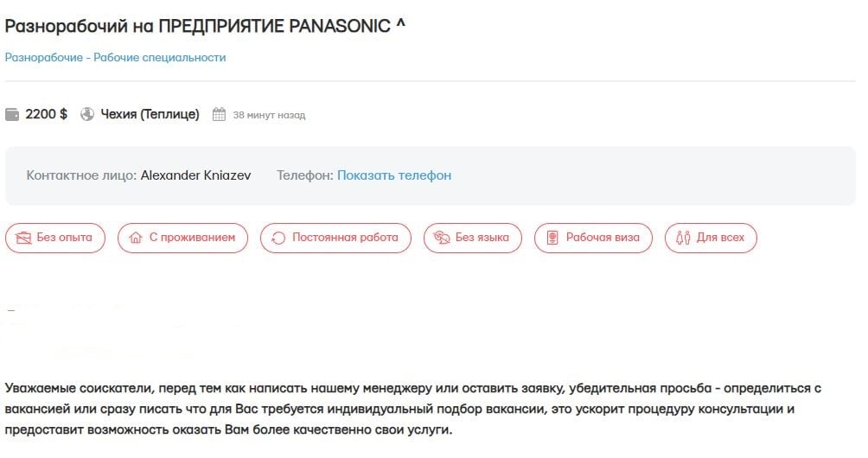Click the caret symbol after PANASONIC
This screenshot has height=458, width=868.
pos(400,24)
